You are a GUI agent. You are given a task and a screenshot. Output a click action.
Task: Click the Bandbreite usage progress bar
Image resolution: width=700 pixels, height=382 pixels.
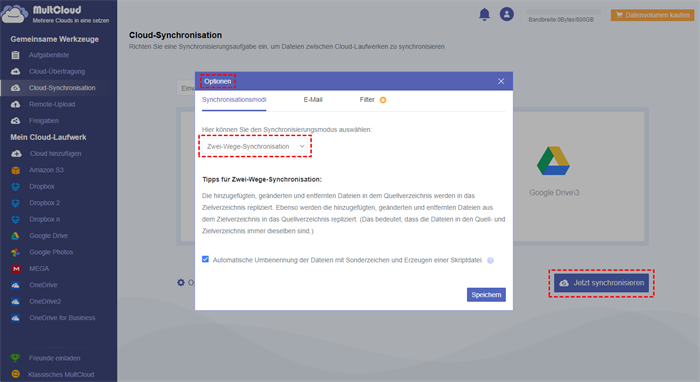[x=562, y=11]
